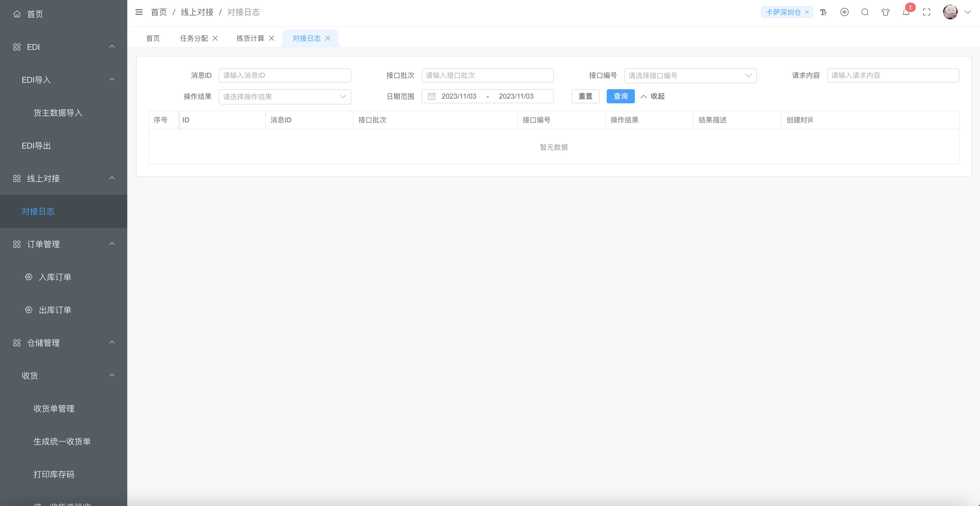The height and width of the screenshot is (506, 980).
Task: Open the 接口编号 dropdown
Action: (690, 75)
